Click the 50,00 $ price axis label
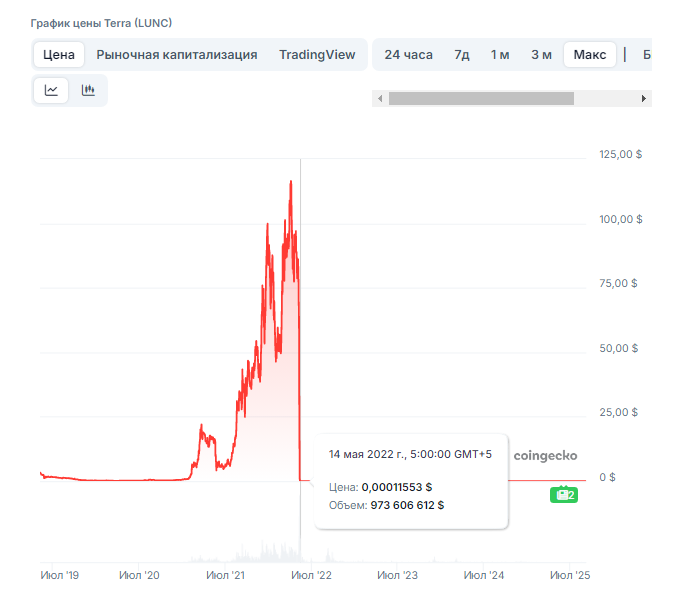Viewport: 673px width, 595px height. pos(618,348)
